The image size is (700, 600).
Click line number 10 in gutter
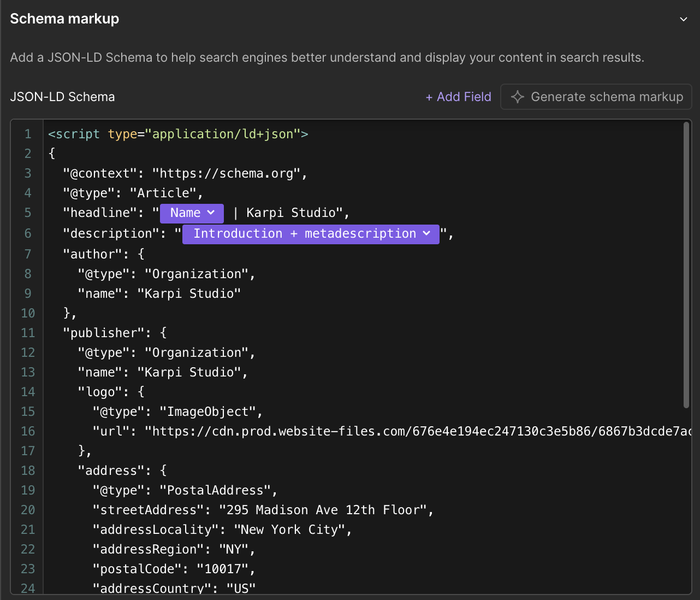pyautogui.click(x=28, y=314)
